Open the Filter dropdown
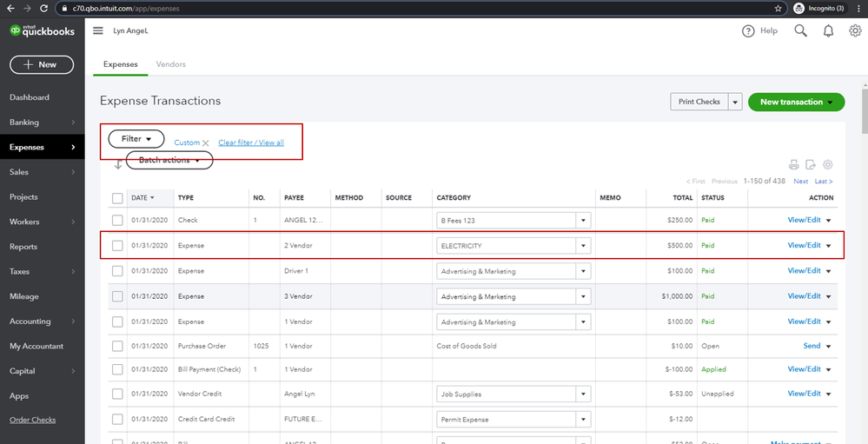The image size is (868, 444). pyautogui.click(x=136, y=139)
